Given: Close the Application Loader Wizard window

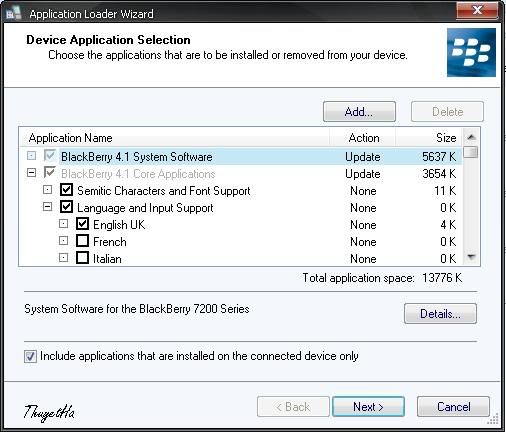Looking at the screenshot, I should pos(477,10).
